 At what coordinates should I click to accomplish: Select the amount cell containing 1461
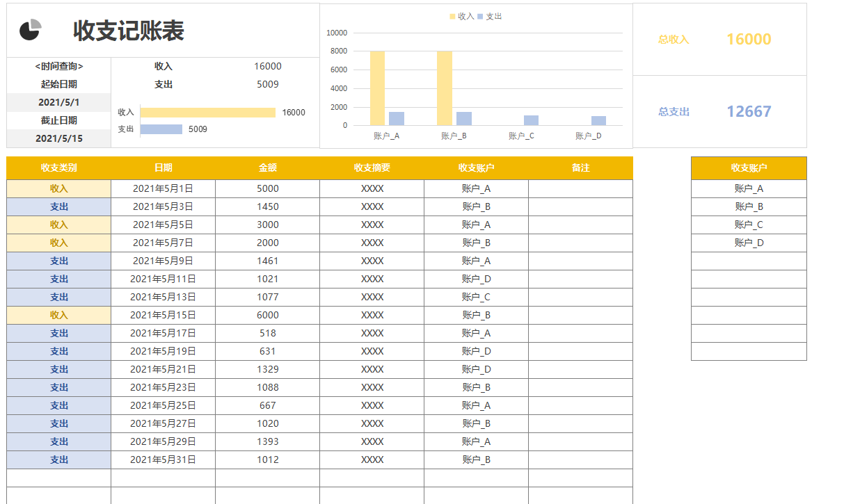(x=267, y=261)
